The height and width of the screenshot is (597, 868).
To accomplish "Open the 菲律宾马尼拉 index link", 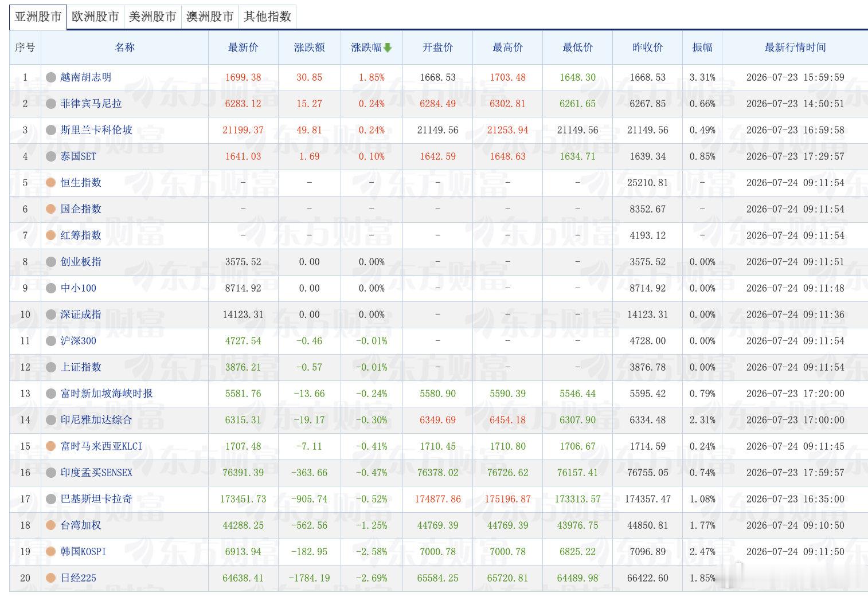I will pyautogui.click(x=91, y=104).
